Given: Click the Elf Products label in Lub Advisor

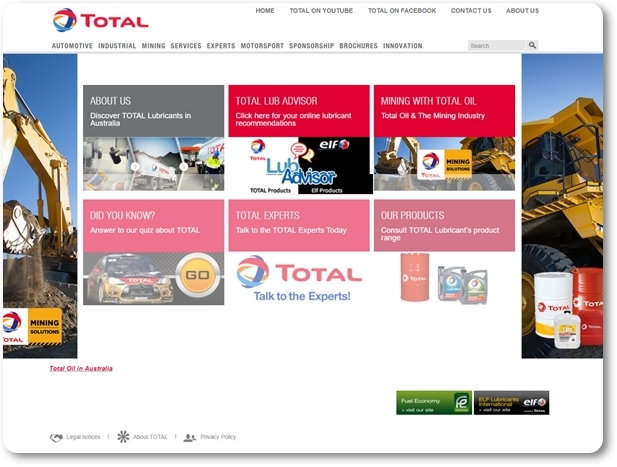Looking at the screenshot, I should click(327, 190).
